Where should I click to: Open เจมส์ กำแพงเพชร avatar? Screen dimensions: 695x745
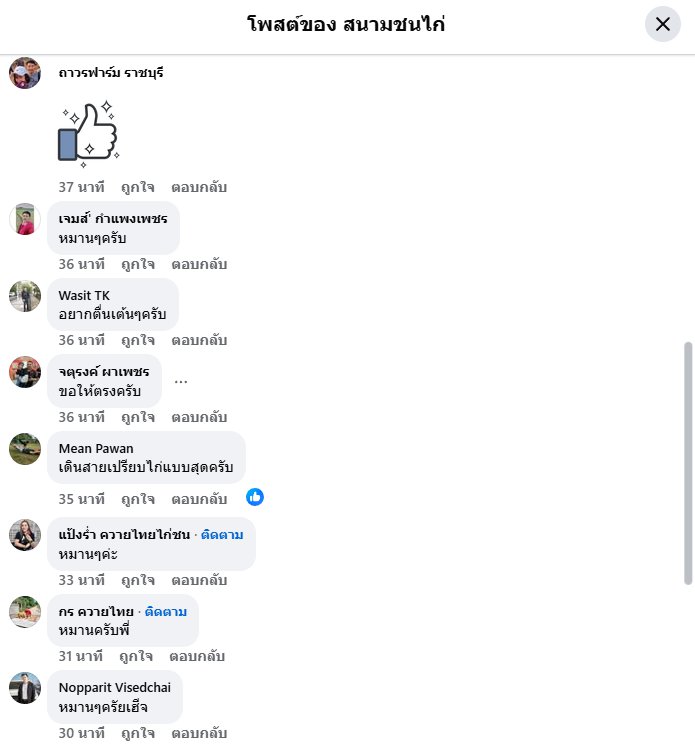[x=25, y=219]
